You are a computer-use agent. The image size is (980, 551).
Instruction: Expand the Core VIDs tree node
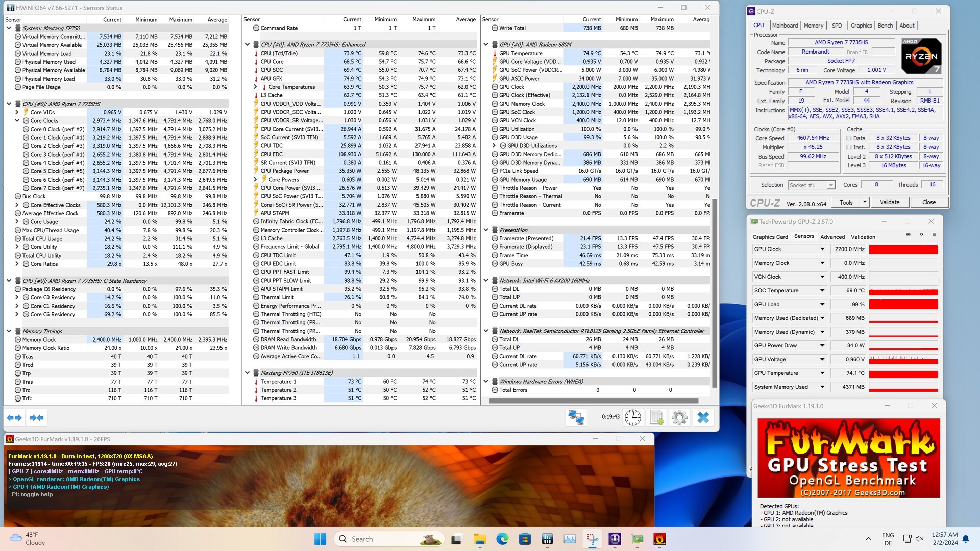[x=17, y=112]
